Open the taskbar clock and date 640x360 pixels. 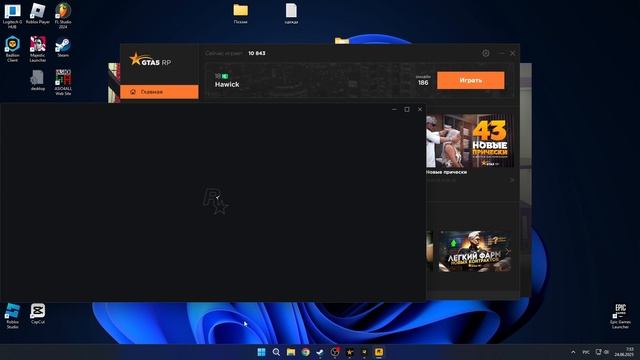tap(624, 352)
